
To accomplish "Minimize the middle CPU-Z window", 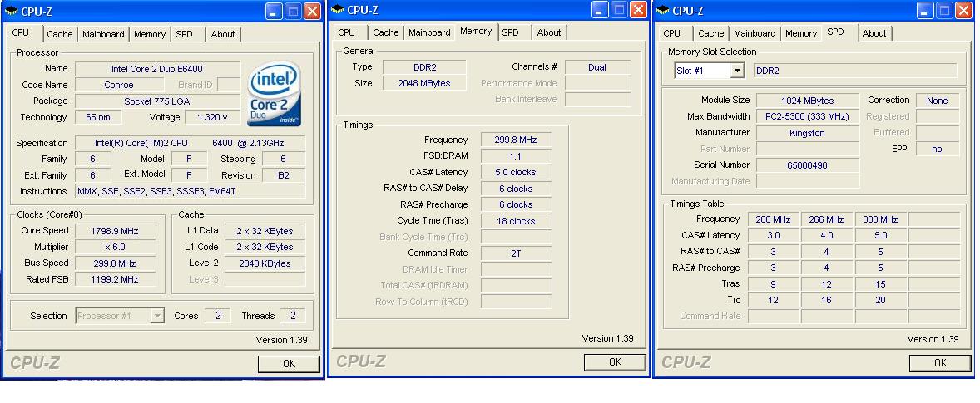I will pos(600,9).
